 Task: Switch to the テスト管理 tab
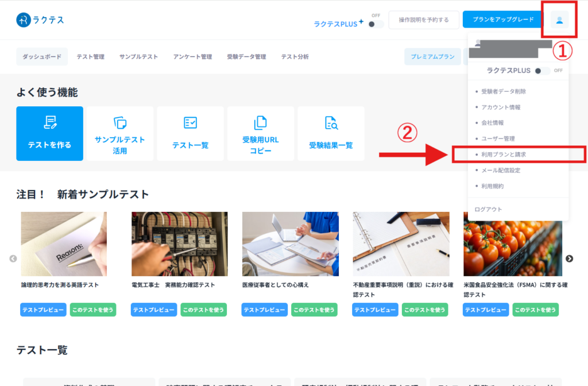[x=91, y=57]
